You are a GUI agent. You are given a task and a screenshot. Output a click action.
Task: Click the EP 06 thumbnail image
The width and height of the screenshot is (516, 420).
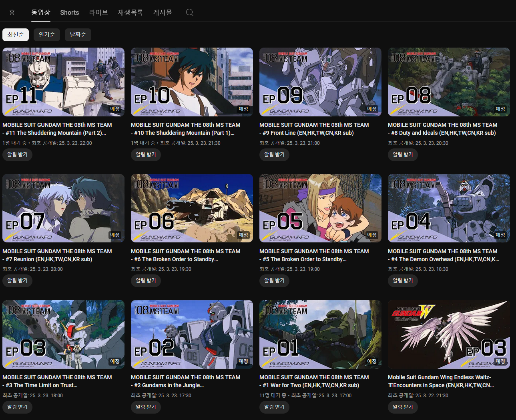click(x=192, y=208)
